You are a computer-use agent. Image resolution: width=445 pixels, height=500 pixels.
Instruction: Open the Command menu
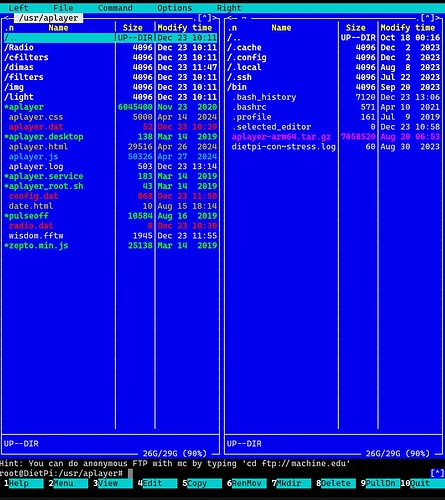coord(115,8)
